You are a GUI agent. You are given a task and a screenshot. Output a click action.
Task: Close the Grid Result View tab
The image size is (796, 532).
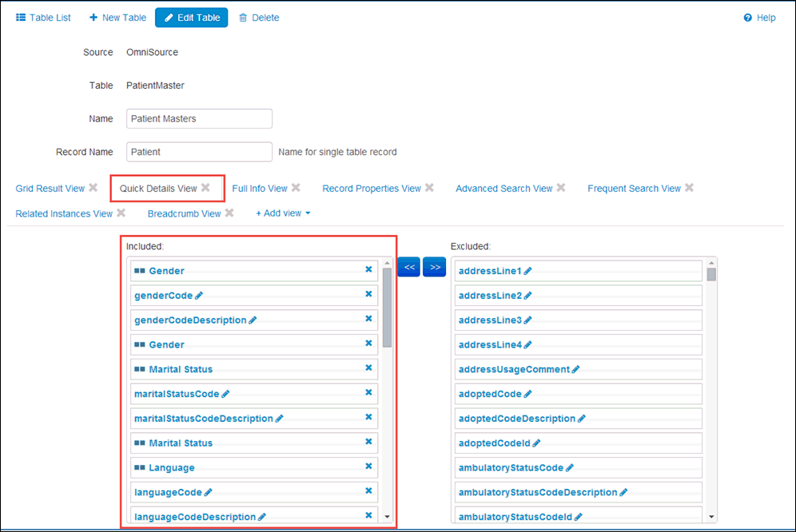93,189
